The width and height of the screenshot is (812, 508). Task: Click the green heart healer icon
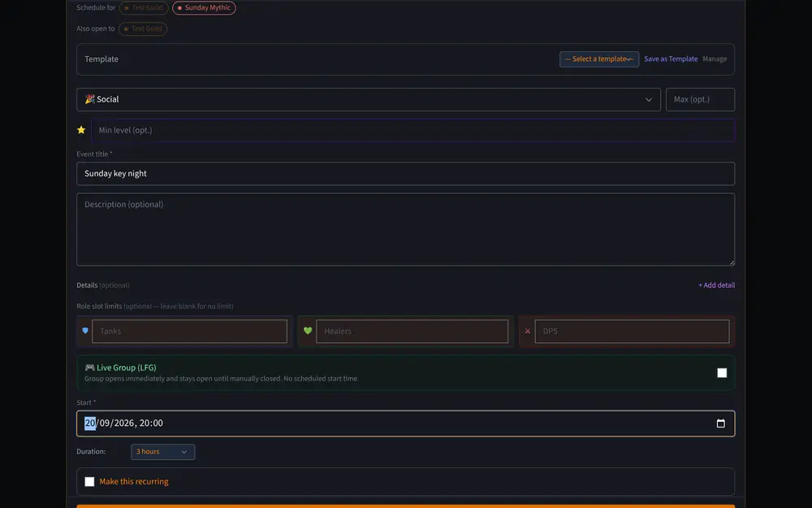tap(308, 331)
